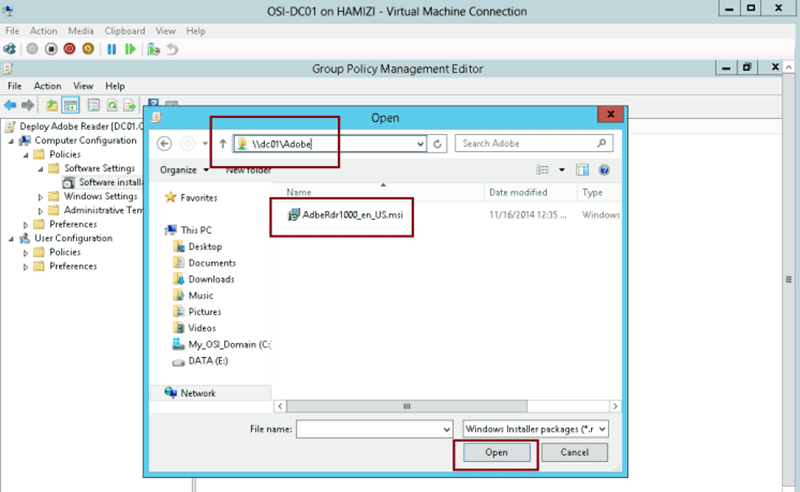Click the Turn Off stop icon in VM toolbar
This screenshot has width=800, height=492.
tap(51, 49)
